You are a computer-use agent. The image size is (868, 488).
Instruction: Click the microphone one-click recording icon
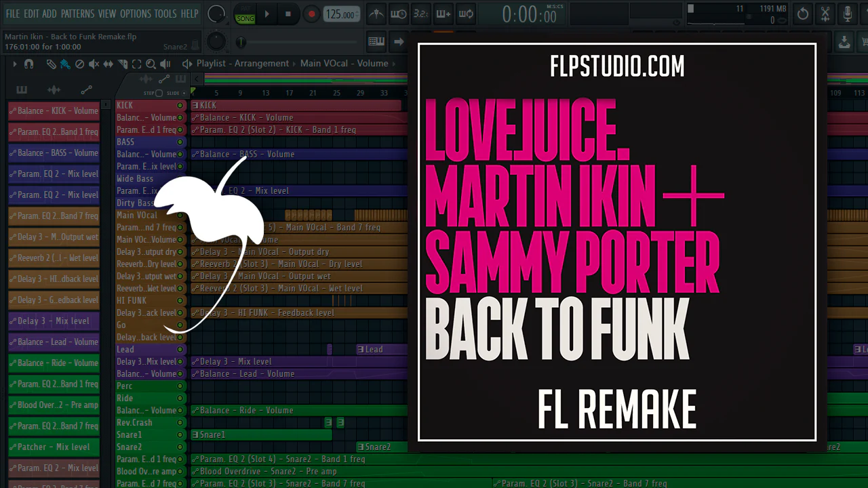tap(848, 14)
